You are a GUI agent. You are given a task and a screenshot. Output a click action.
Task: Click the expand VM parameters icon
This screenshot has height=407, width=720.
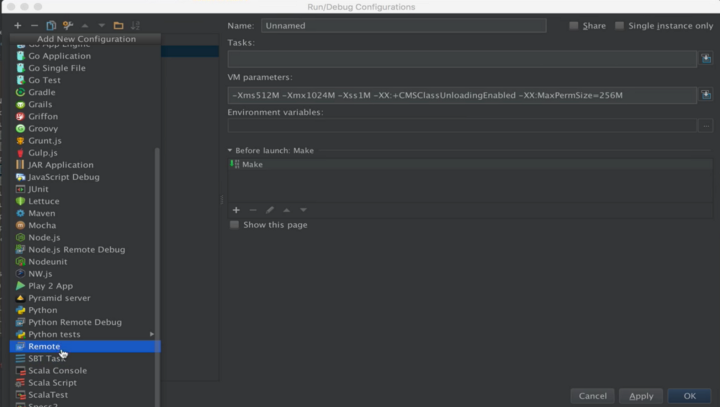click(x=706, y=95)
